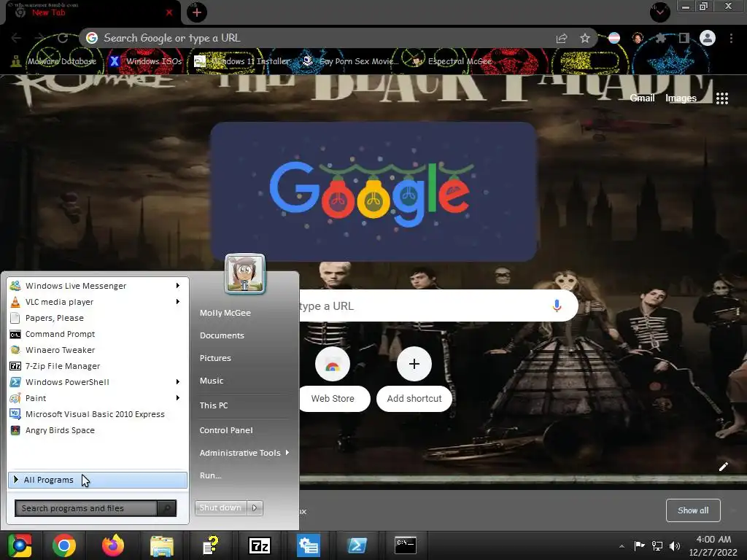The width and height of the screenshot is (747, 560).
Task: Expand Administrative Tools submenu
Action: pyautogui.click(x=244, y=453)
